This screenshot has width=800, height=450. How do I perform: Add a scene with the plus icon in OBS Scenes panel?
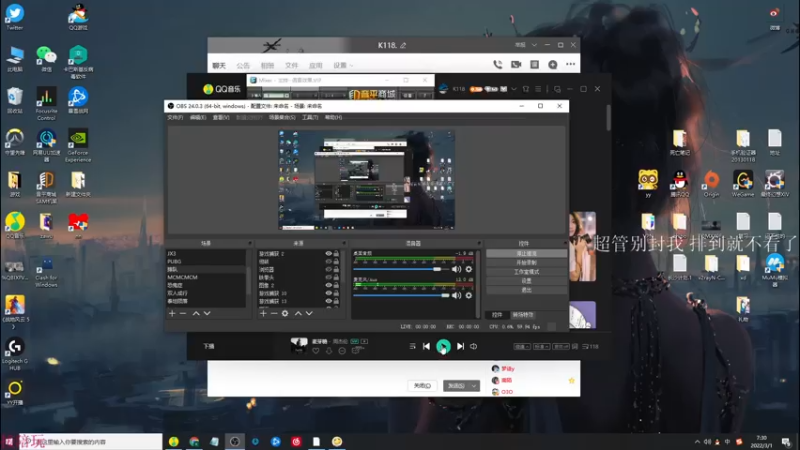click(172, 313)
